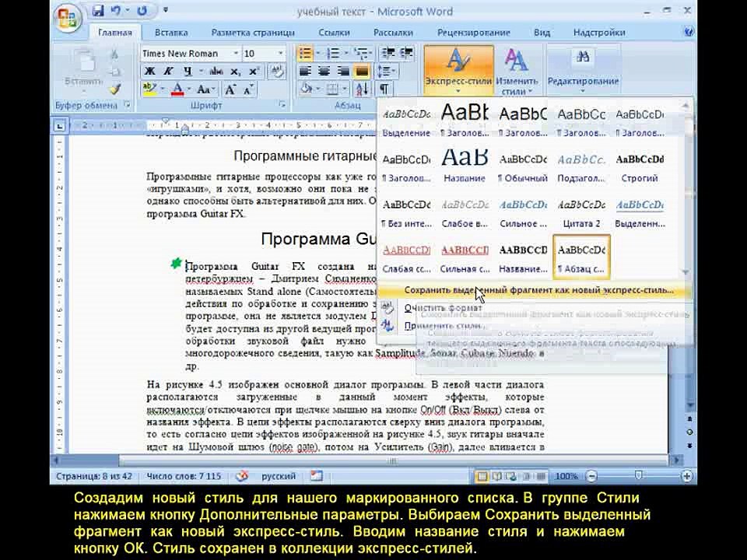Grow font size with large A
The image size is (747, 560).
pyautogui.click(x=230, y=89)
